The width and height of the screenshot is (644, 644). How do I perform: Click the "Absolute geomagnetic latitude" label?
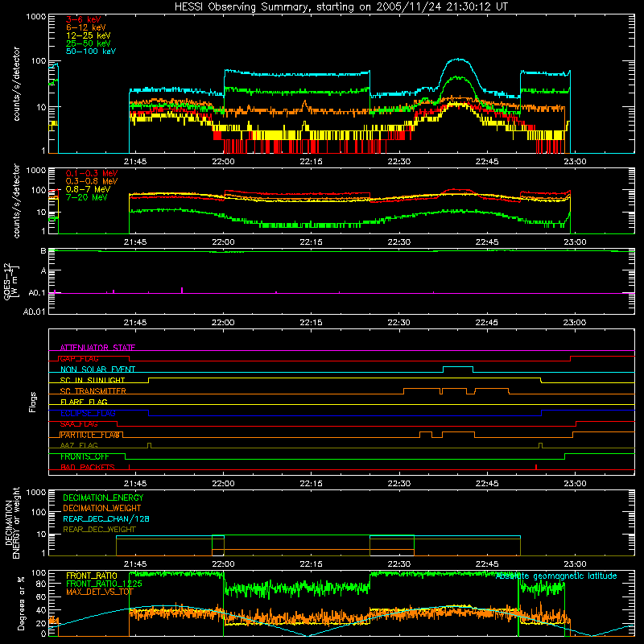556,576
